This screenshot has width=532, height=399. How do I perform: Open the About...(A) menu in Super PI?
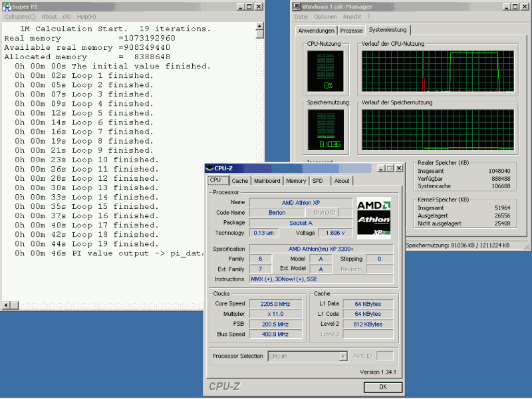tap(56, 17)
